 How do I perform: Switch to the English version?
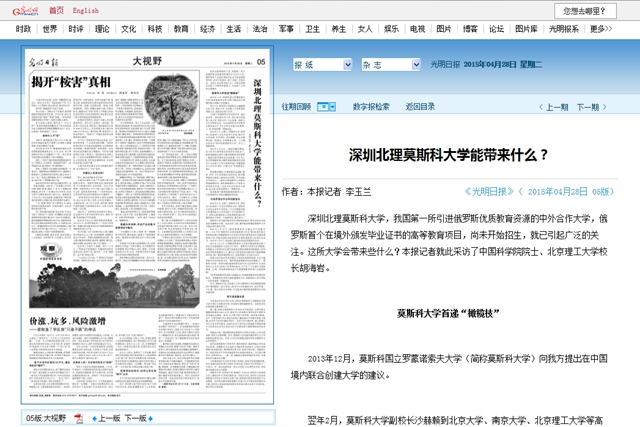point(86,10)
